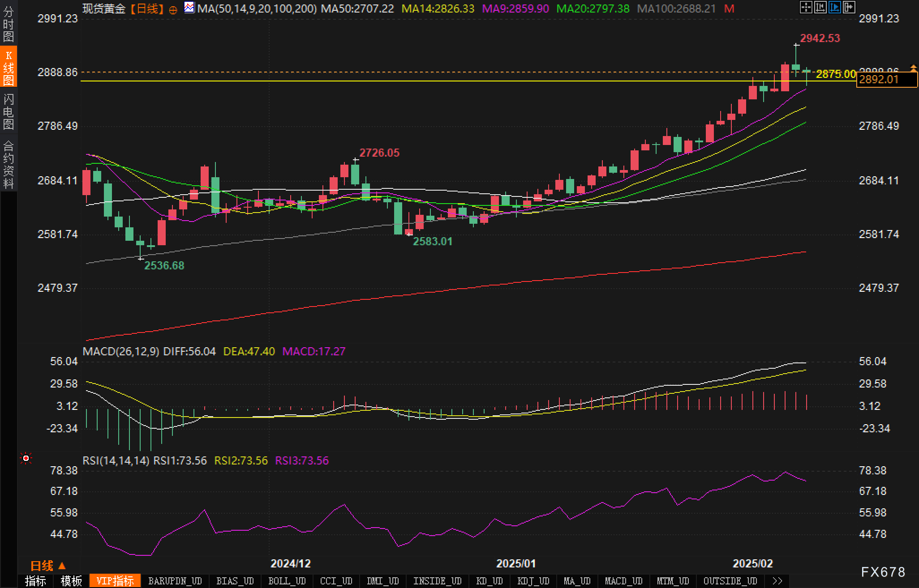Switch to 闪电图 view tab
Viewport: 919px width, 588px height.
tap(9, 111)
